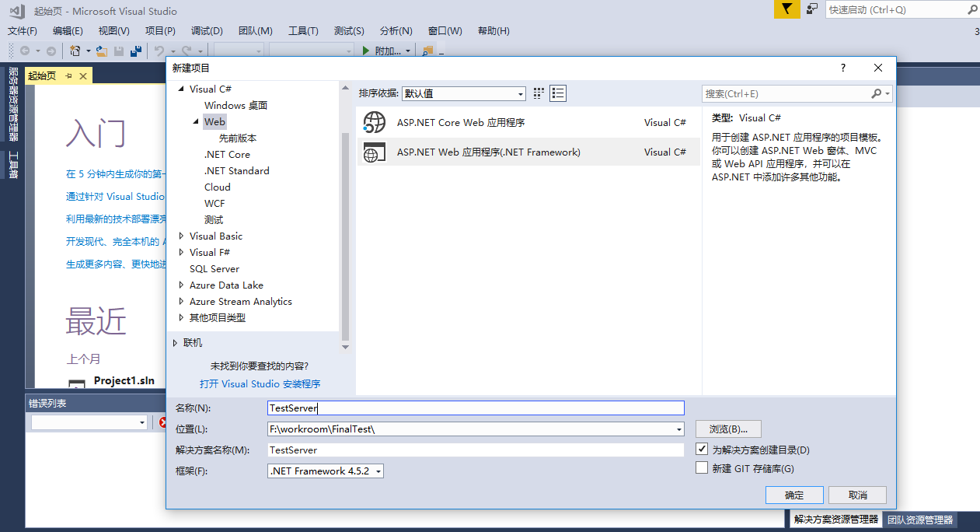The width and height of the screenshot is (980, 532).
Task: Enable the new Git repository checkbox
Action: point(702,468)
